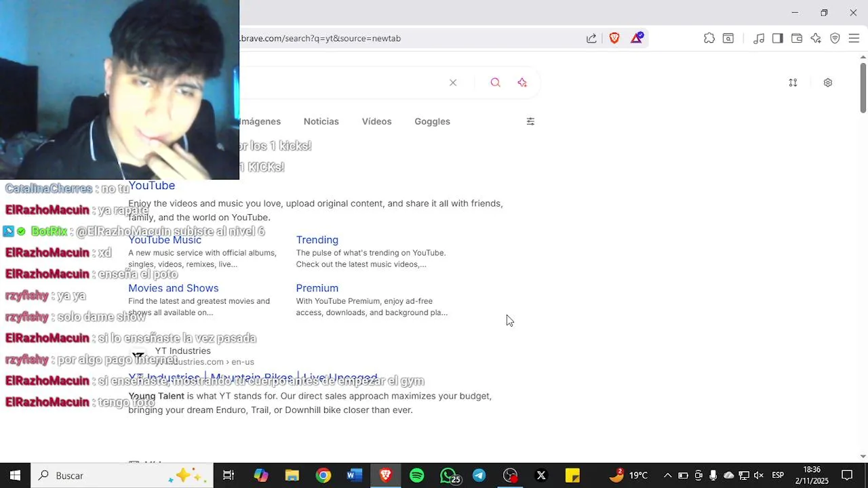Open Brave VPN shield icon
Screen dimensions: 868x488
835,39
